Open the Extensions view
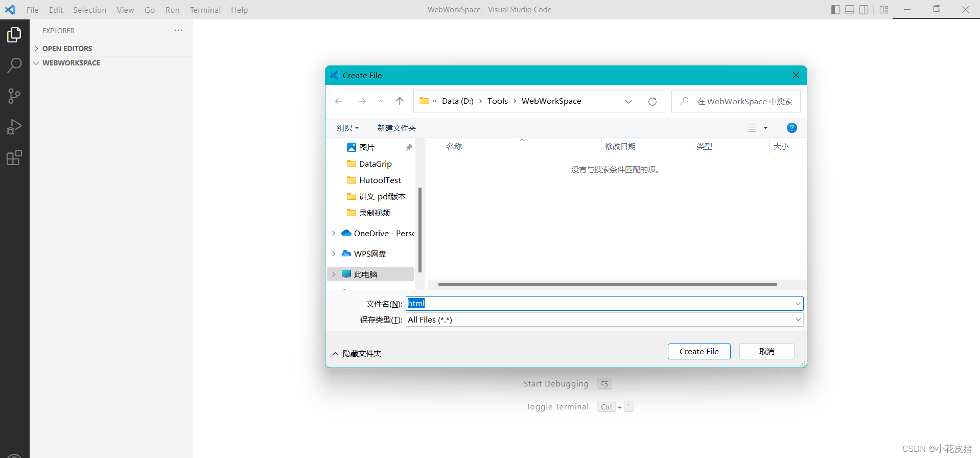The width and height of the screenshot is (980, 458). click(14, 157)
